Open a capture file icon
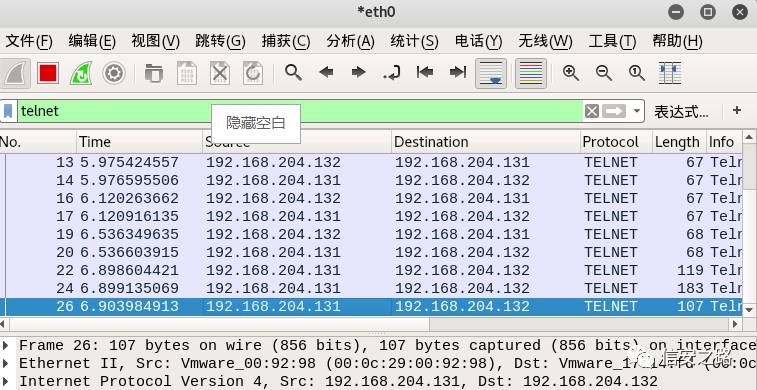This screenshot has width=757, height=390. point(154,73)
